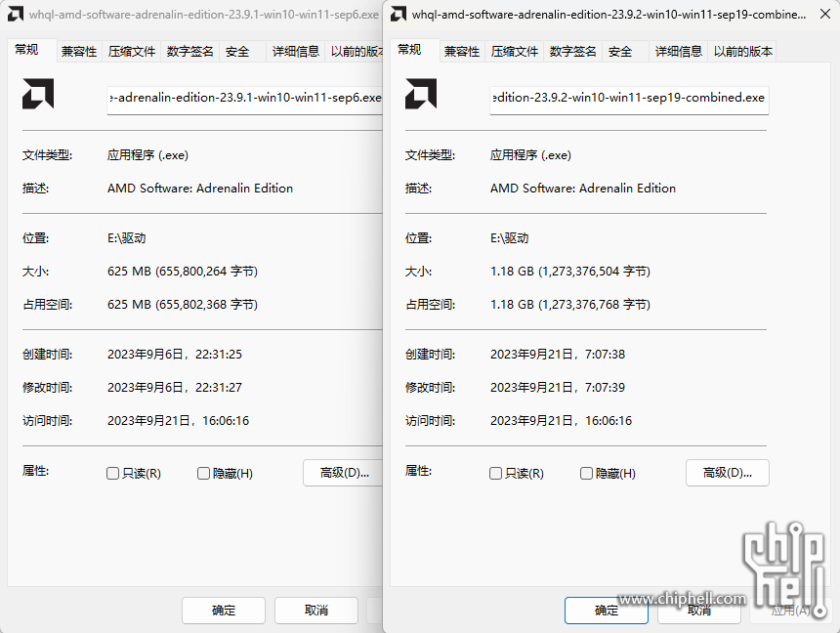Image resolution: width=840 pixels, height=633 pixels.
Task: Click the title text of the 23.9.1 sep6 window
Action: pyautogui.click(x=204, y=15)
